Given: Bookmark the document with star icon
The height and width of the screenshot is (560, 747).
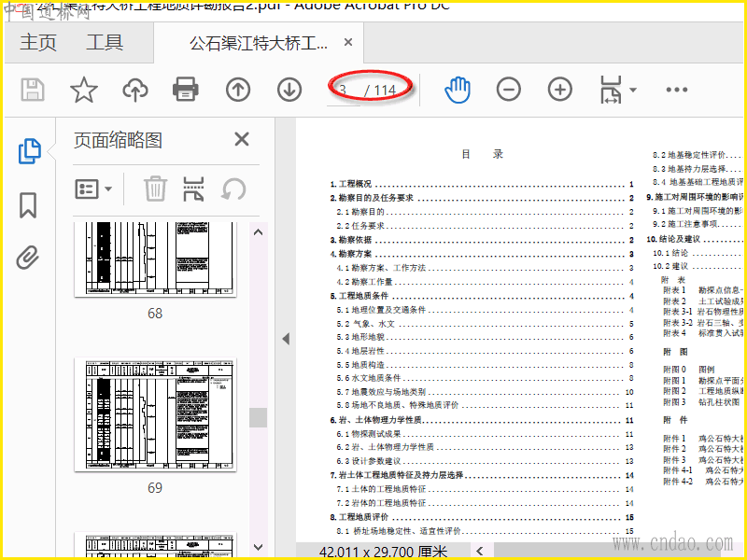Looking at the screenshot, I should [84, 90].
